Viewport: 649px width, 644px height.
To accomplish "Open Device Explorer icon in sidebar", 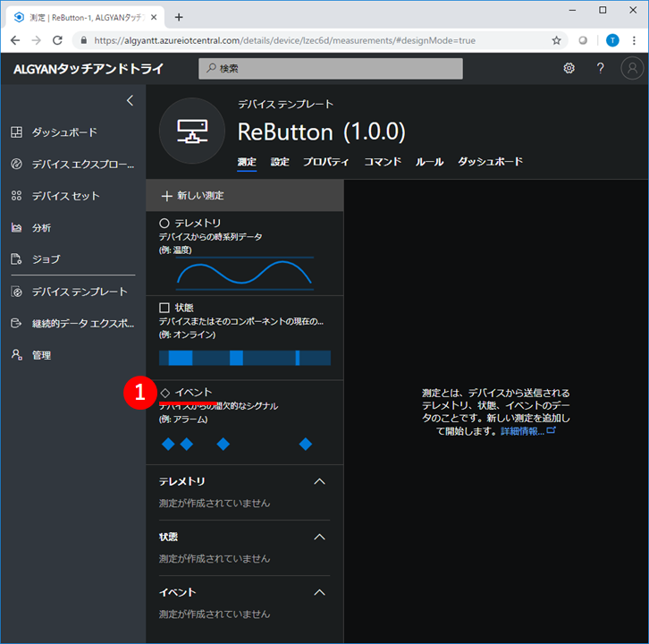I will 17,164.
